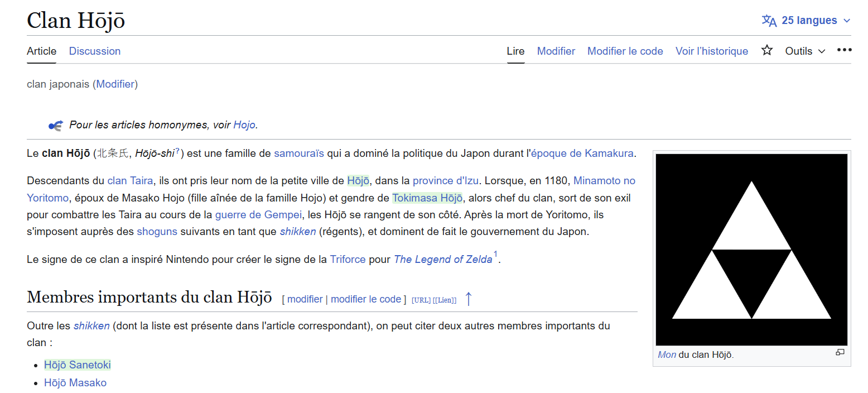Select the Lire tab
Image resolution: width=868 pixels, height=393 pixels.
tap(515, 51)
